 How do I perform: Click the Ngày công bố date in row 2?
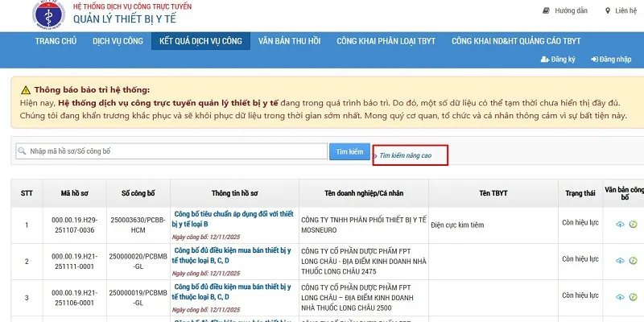[x=206, y=274]
